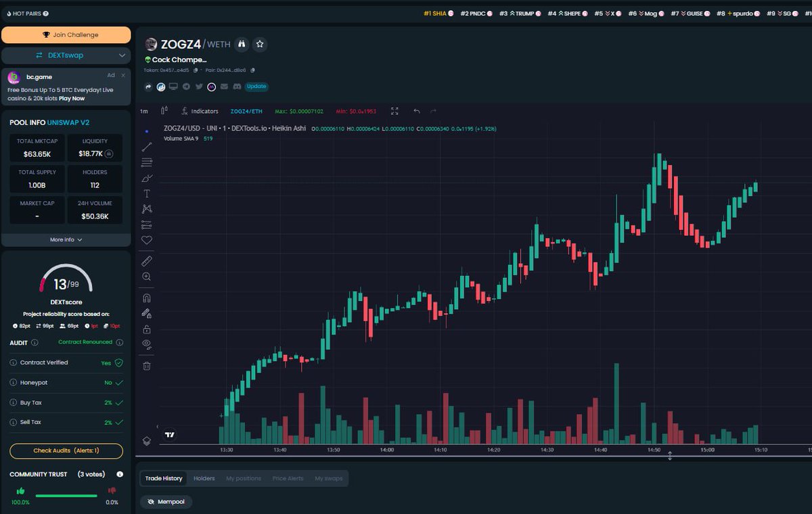Screen dimensions: 812x514
Task: Open the Discord link icon
Action: [237, 87]
